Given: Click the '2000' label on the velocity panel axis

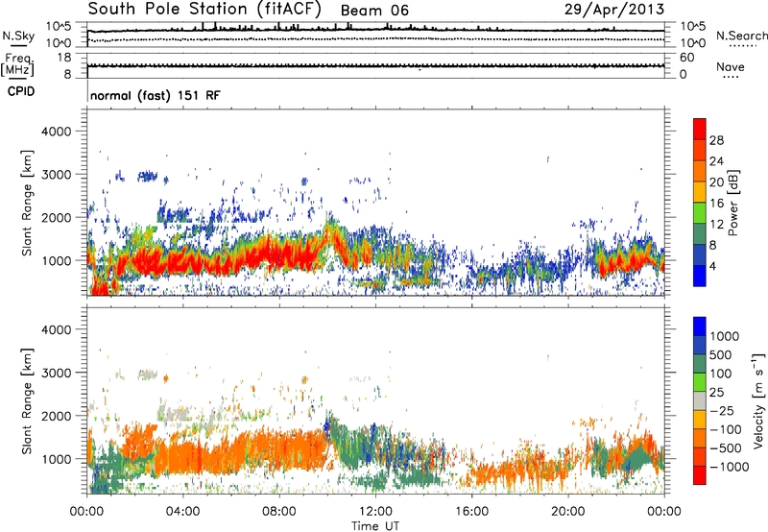Looking at the screenshot, I should coord(57,416).
